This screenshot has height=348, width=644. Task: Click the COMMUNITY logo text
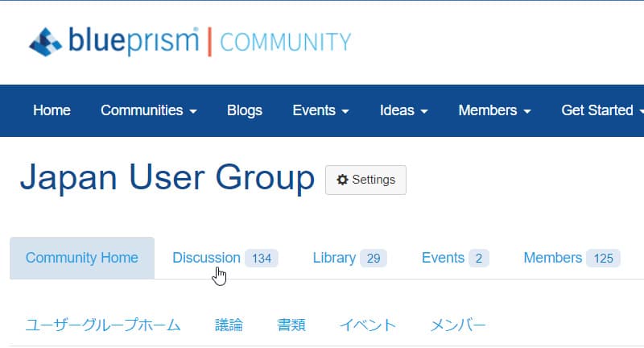point(286,43)
